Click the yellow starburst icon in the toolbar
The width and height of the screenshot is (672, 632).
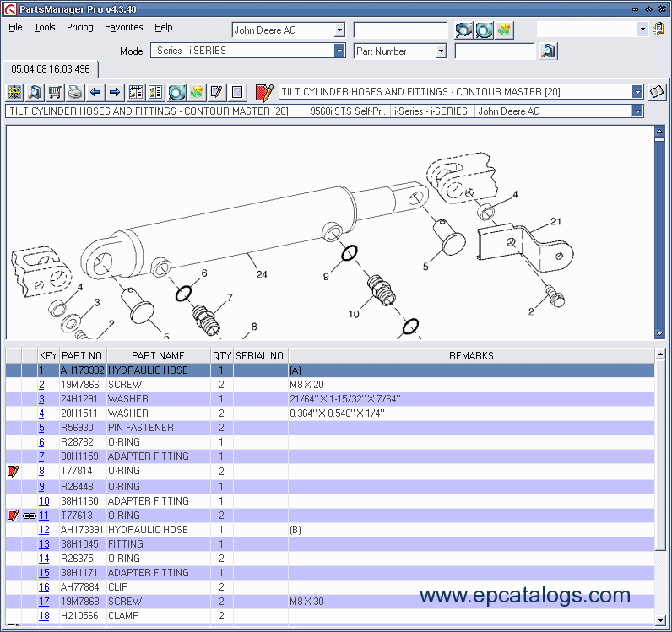pos(14,92)
